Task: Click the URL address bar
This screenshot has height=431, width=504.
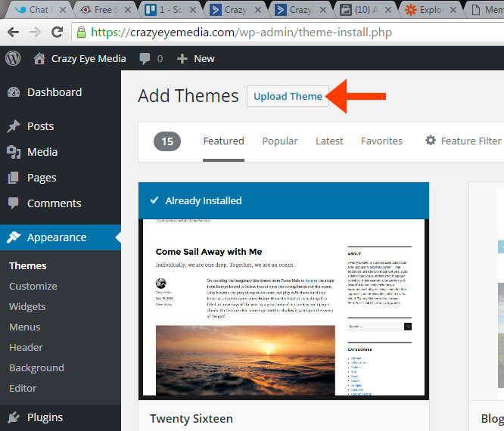Action: click(x=288, y=32)
